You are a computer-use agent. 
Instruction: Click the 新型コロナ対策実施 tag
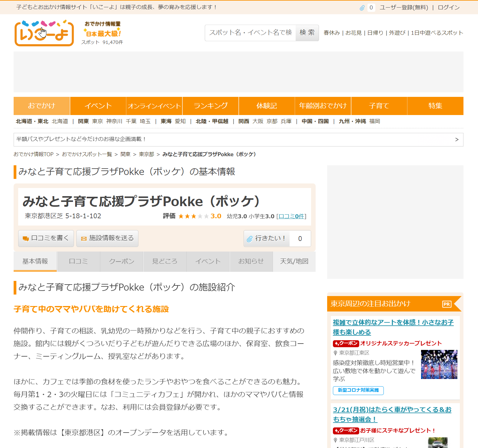click(358, 390)
